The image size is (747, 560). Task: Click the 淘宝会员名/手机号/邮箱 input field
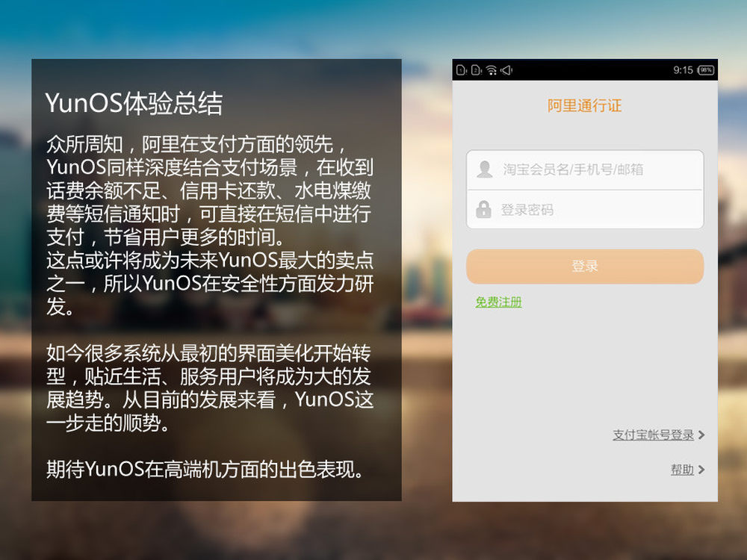(585, 169)
